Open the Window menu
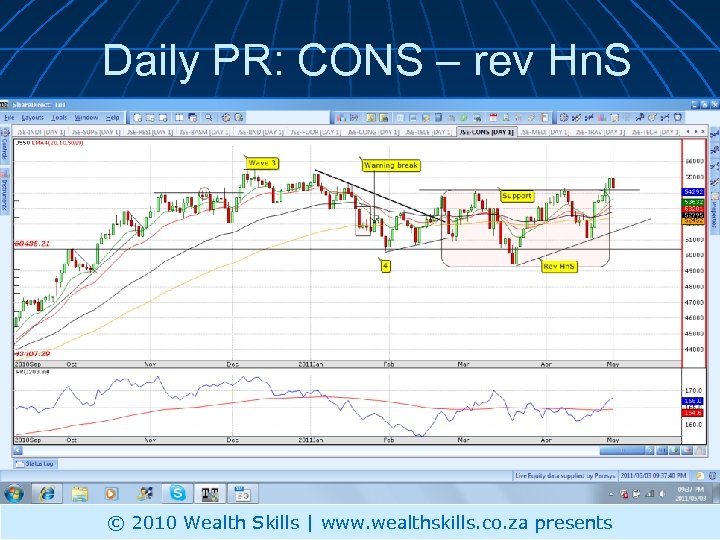 pos(86,118)
